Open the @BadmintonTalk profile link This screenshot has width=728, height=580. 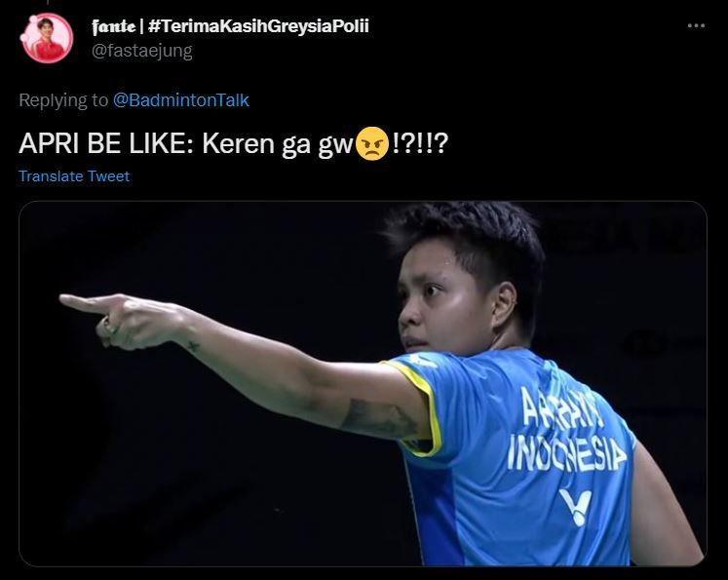[x=181, y=100]
